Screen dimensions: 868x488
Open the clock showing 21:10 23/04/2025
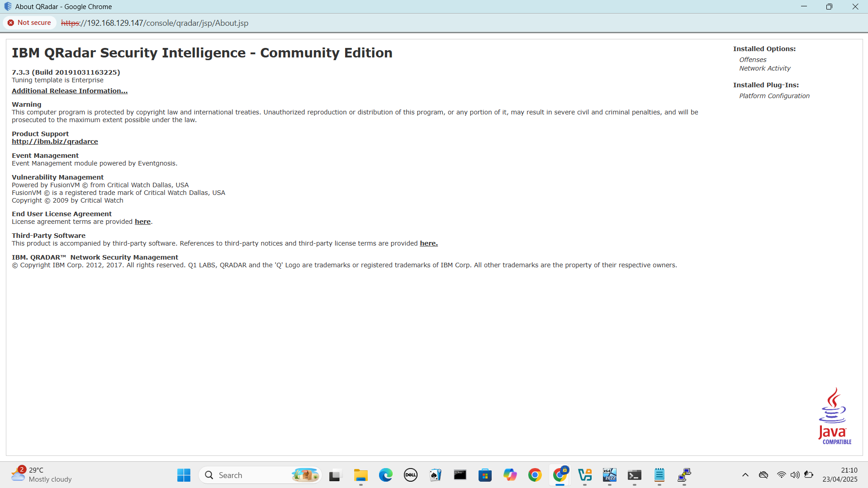840,475
